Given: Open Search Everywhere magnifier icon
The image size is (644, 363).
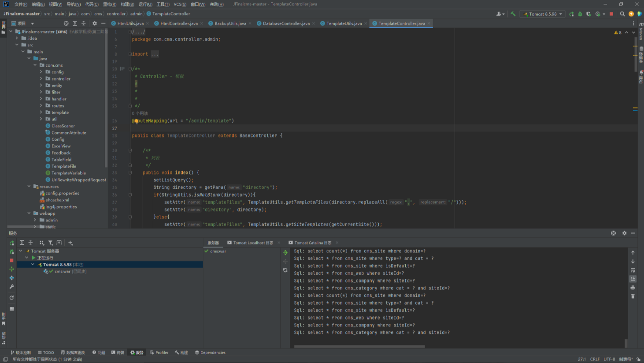Looking at the screenshot, I should pos(622,14).
